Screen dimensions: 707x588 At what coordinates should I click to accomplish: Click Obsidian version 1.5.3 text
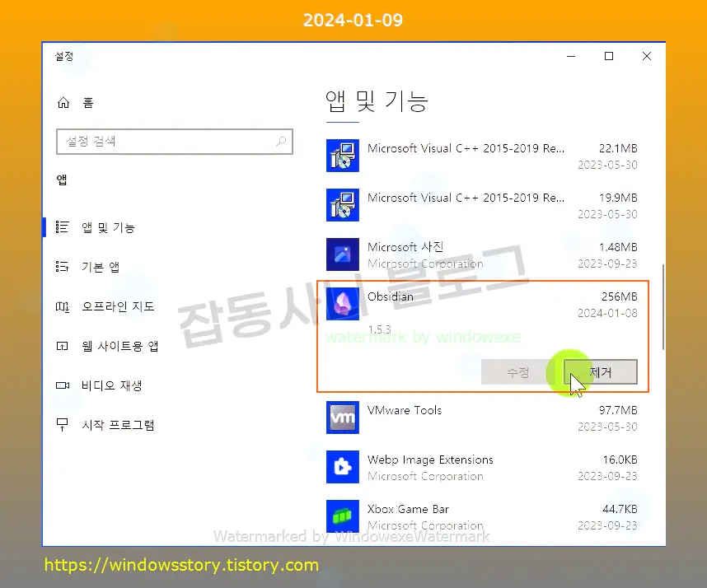(379, 329)
